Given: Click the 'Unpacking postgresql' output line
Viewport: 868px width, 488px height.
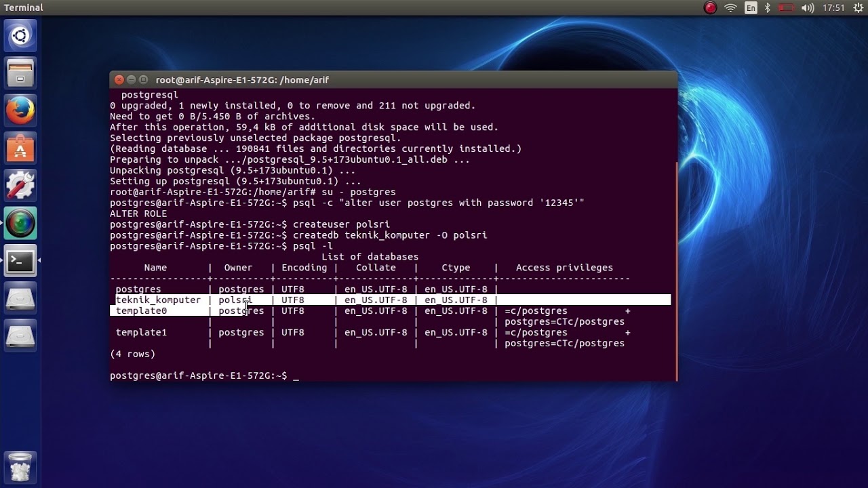Looking at the screenshot, I should (233, 170).
